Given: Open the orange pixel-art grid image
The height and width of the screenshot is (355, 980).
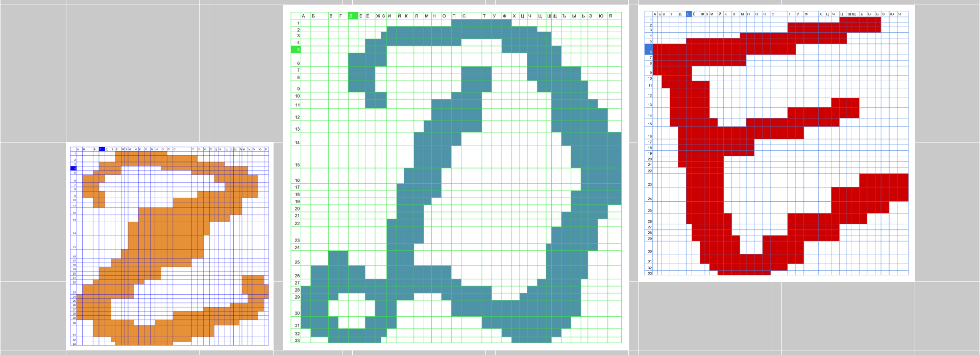Looking at the screenshot, I should tap(169, 246).
